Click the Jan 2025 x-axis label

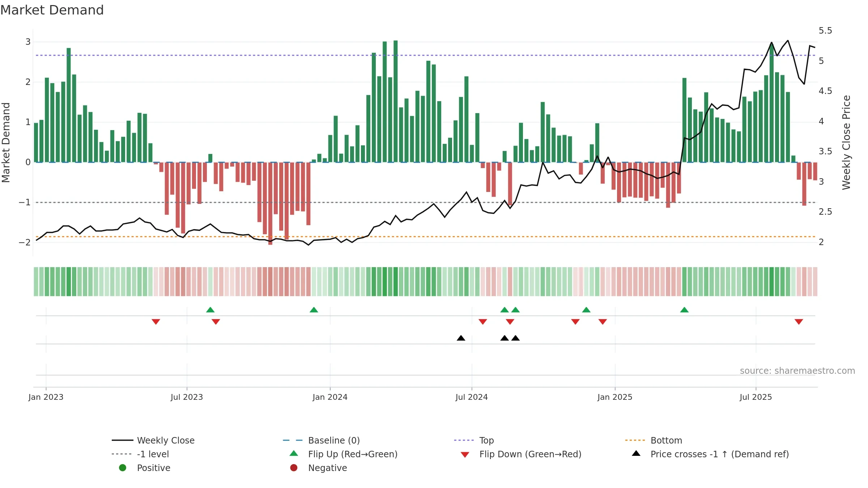click(615, 397)
